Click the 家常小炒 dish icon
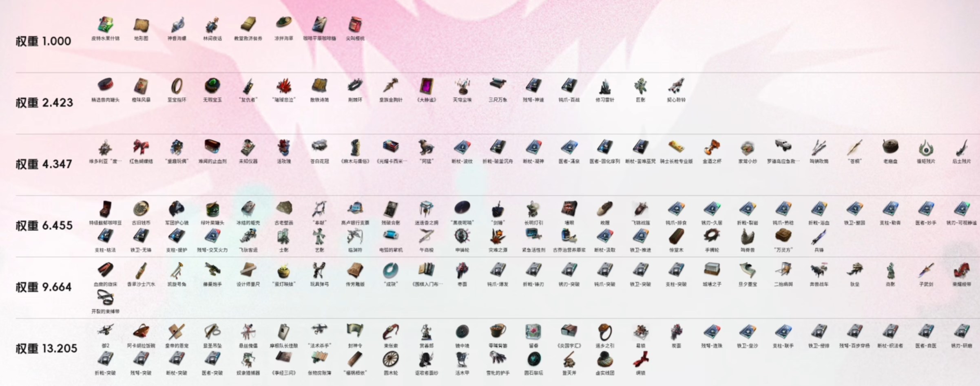The image size is (980, 386). pyautogui.click(x=747, y=148)
